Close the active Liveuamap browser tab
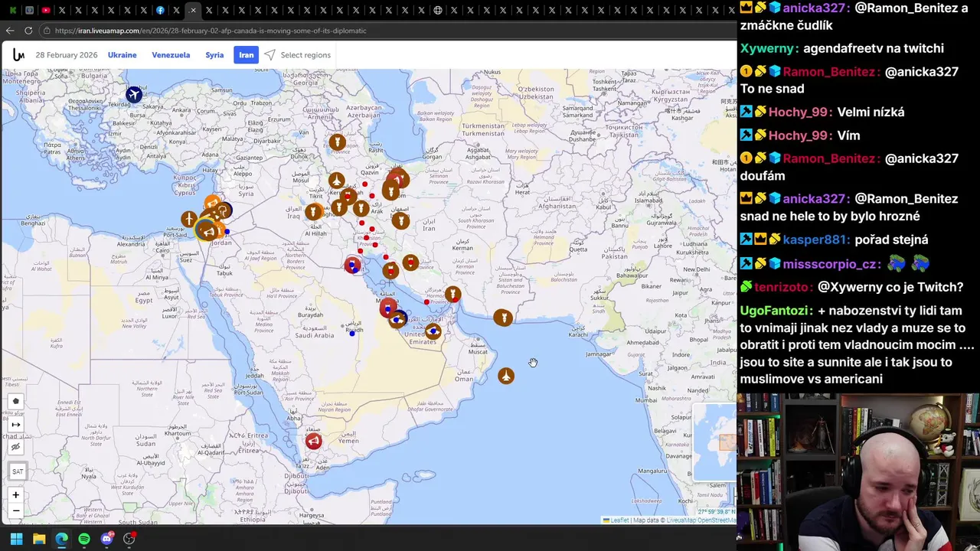Image resolution: width=980 pixels, height=551 pixels. [x=193, y=10]
